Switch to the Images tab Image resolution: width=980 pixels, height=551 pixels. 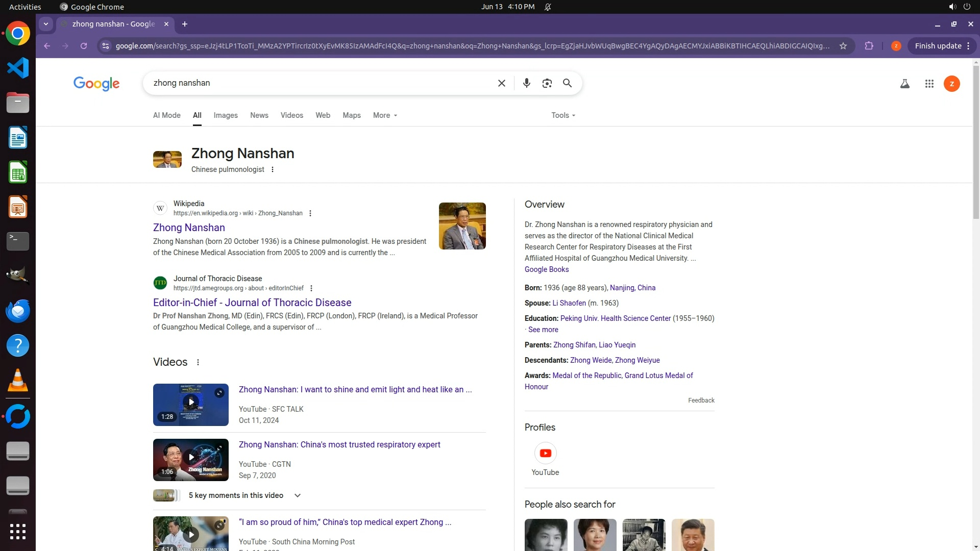[225, 115]
